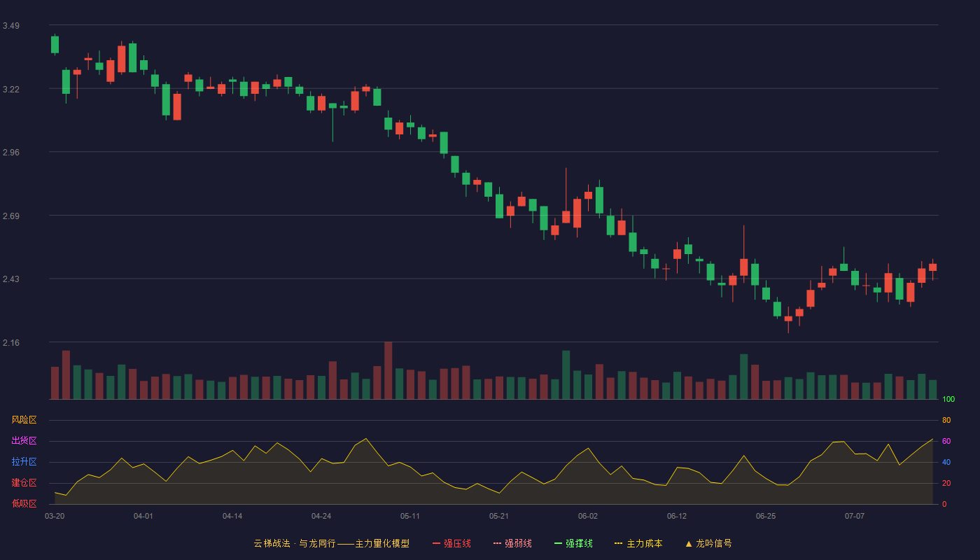Viewport: 980px width, 560px height.
Task: Click the 2.43 price axis label
Action: click(x=11, y=279)
